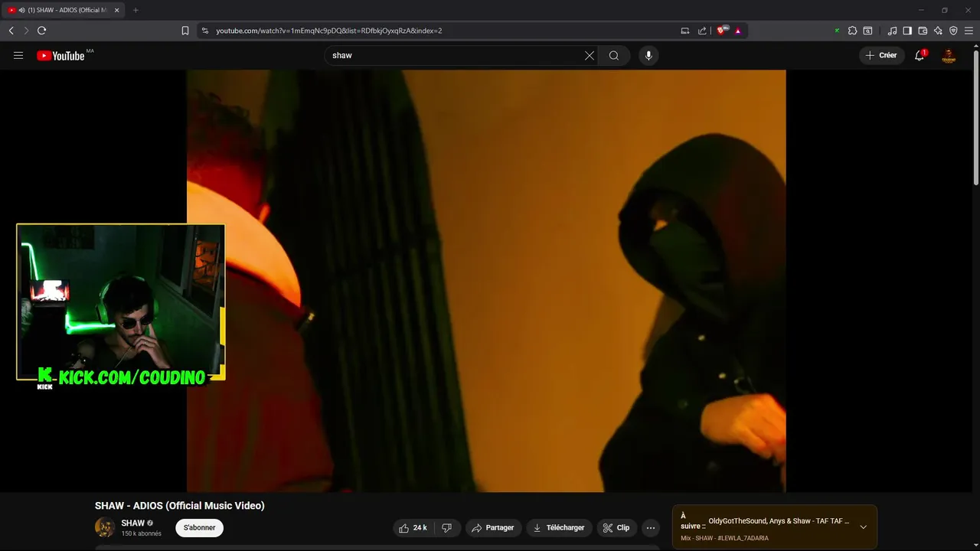Bookmark this page with the bookmark icon
The image size is (980, 551).
coord(185,31)
